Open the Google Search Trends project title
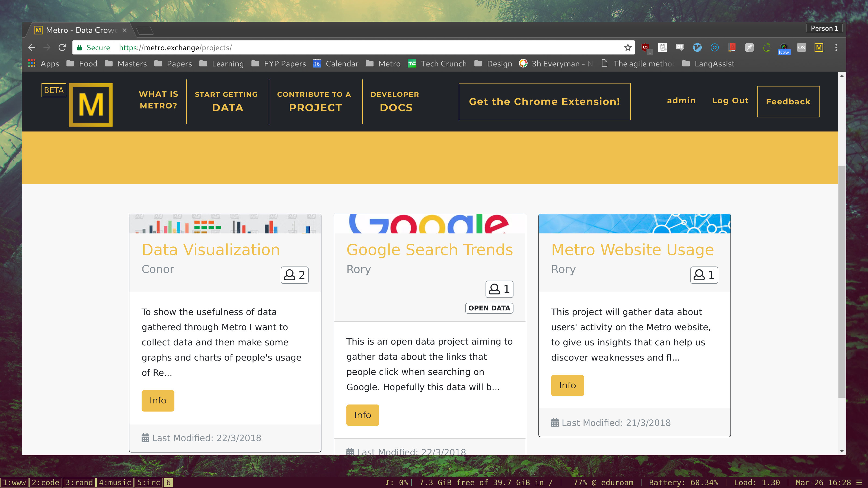This screenshot has width=868, height=488. click(x=430, y=249)
